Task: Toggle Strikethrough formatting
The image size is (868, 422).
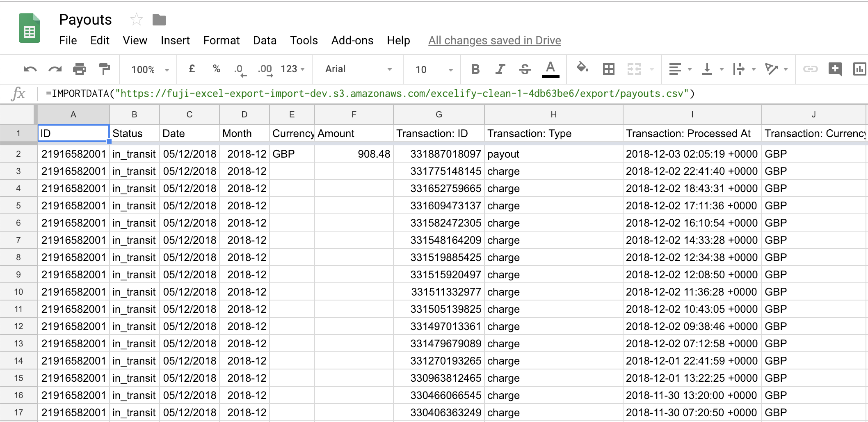Action: [x=525, y=69]
